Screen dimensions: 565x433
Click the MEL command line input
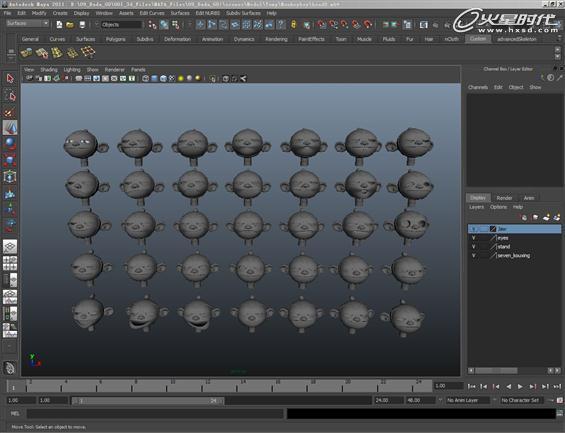tap(155, 414)
